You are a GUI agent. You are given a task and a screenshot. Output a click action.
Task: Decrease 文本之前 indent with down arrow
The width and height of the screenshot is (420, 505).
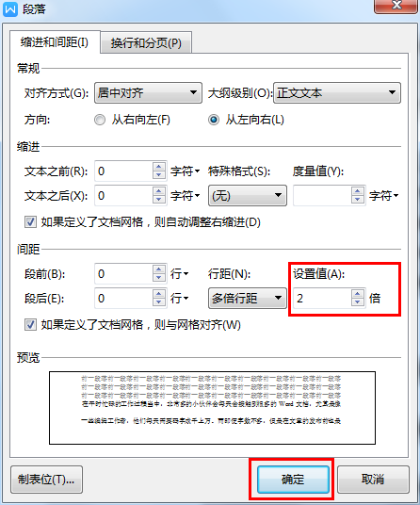coord(159,175)
